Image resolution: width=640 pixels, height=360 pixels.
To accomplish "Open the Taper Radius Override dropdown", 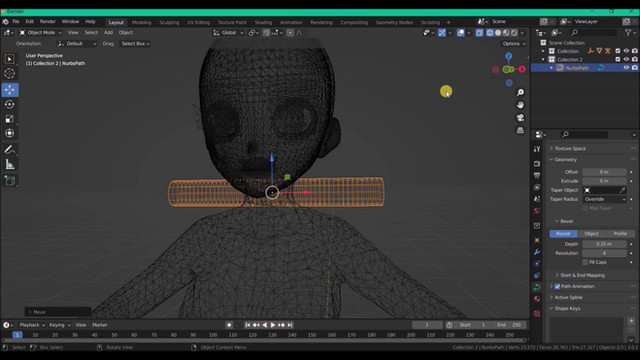I will pos(604,199).
